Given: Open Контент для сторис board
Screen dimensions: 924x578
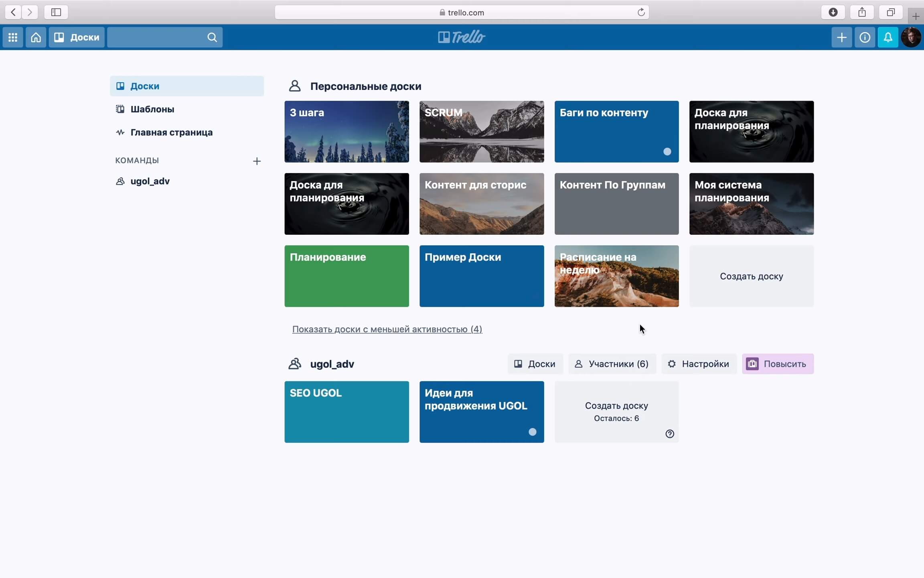Looking at the screenshot, I should 482,204.
